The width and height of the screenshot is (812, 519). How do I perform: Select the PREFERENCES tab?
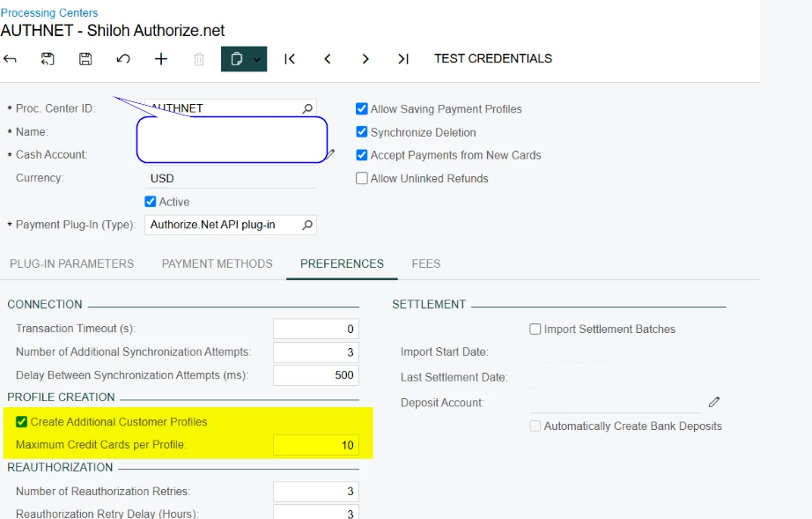(342, 263)
